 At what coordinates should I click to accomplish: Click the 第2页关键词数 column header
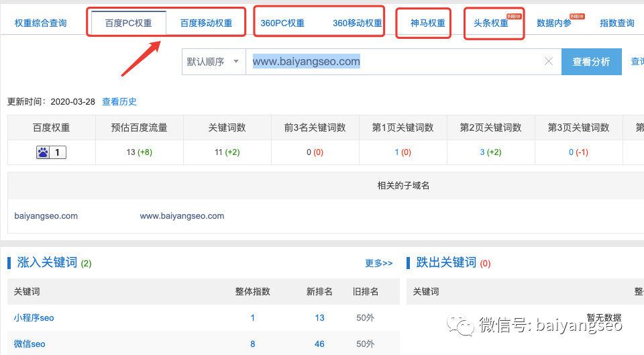491,128
